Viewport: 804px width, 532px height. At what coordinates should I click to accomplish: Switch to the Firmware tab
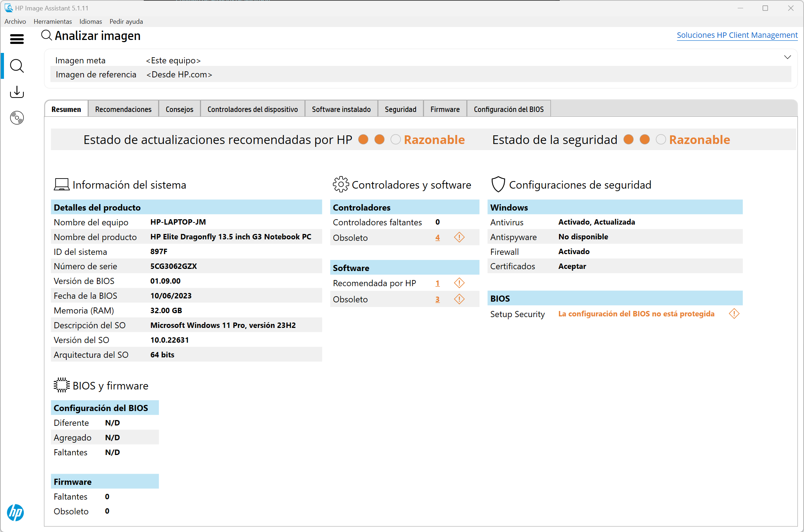445,109
